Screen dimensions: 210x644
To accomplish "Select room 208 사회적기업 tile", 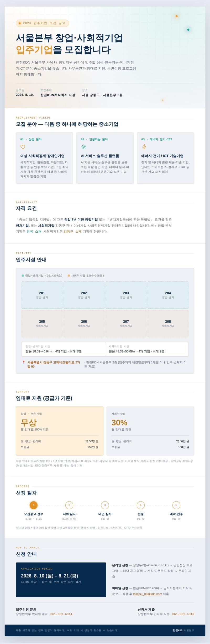I will [168, 324].
